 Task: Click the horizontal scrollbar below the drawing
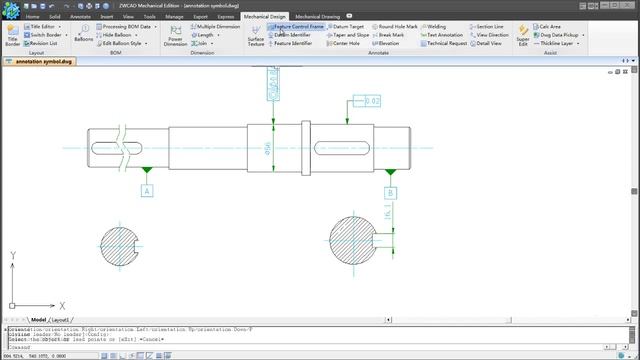pyautogui.click(x=508, y=320)
